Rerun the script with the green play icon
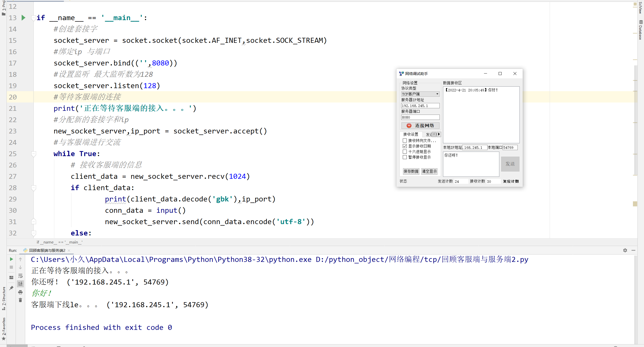Image resolution: width=644 pixels, height=347 pixels. click(x=11, y=259)
